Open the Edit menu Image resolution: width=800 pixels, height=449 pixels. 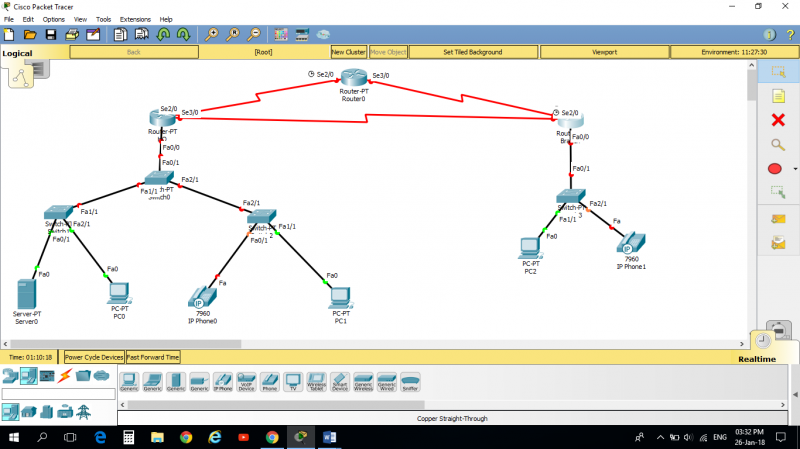pyautogui.click(x=28, y=19)
